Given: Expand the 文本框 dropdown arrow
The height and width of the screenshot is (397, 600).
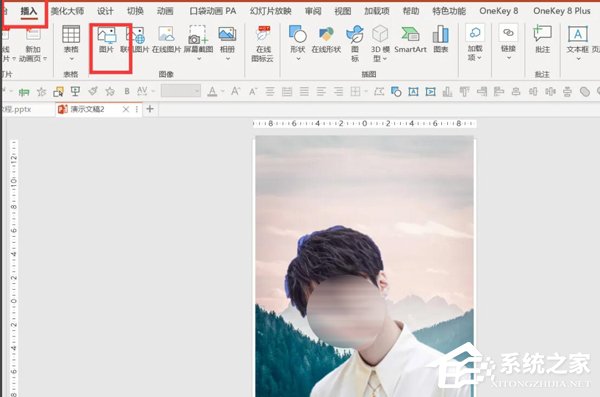Looking at the screenshot, I should click(578, 59).
